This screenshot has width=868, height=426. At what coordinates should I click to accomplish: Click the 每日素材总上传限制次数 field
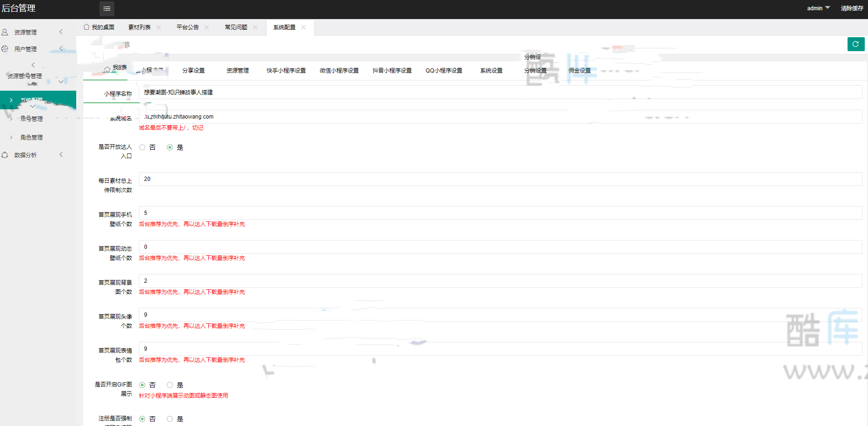[500, 179]
